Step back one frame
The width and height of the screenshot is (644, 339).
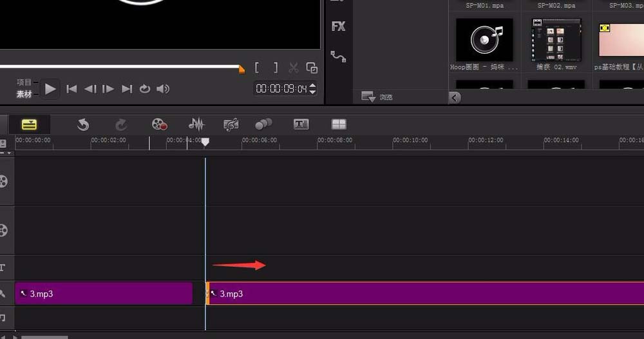pos(90,89)
